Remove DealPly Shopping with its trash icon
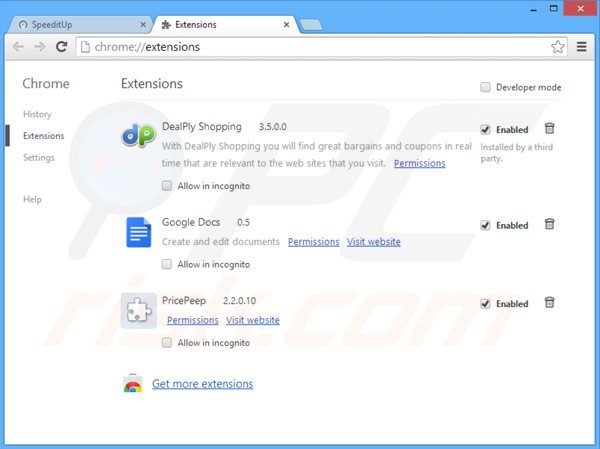The image size is (600, 449). 549,128
